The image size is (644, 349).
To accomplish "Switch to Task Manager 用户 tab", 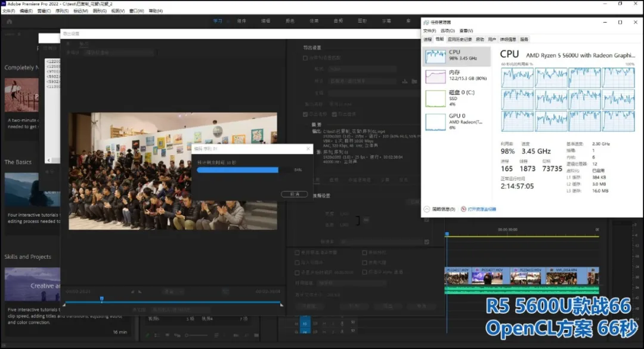I will pos(491,39).
